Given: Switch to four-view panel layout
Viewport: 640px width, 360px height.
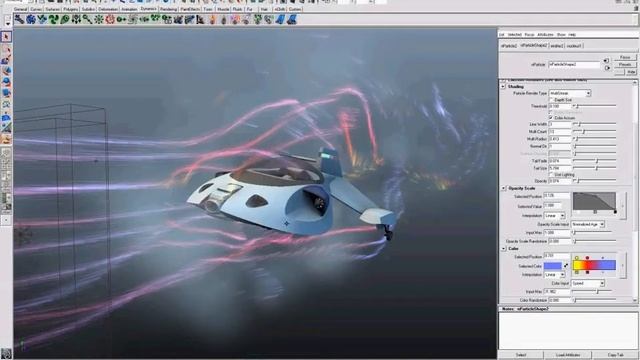Looking at the screenshot, I should point(6,164).
